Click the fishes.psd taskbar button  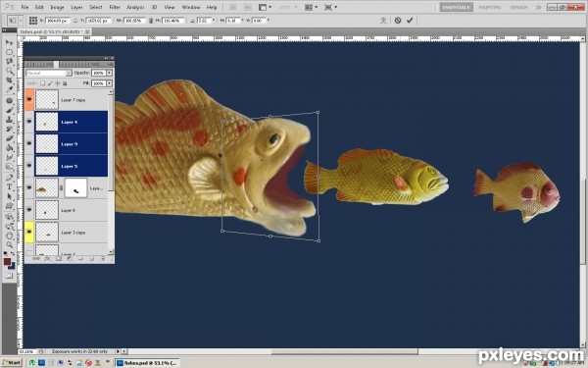147,363
